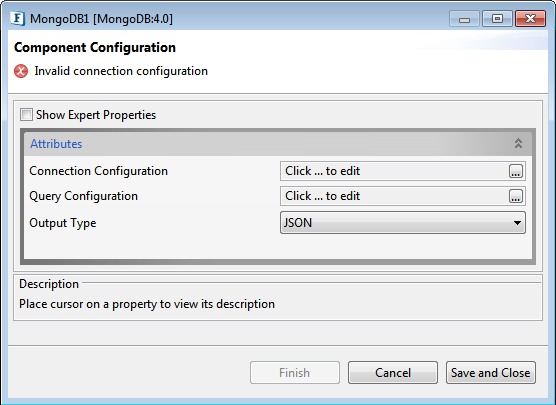Close the MongoDB1 dialog window

530,18
